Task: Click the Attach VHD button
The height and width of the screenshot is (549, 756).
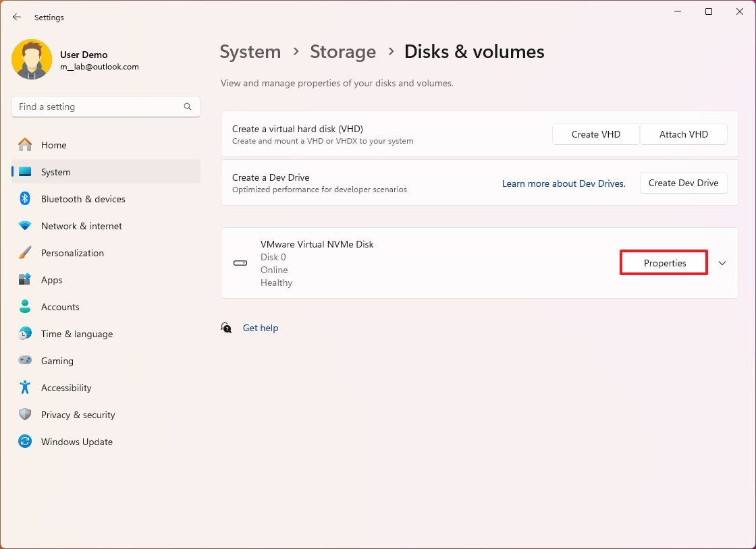Action: tap(683, 134)
